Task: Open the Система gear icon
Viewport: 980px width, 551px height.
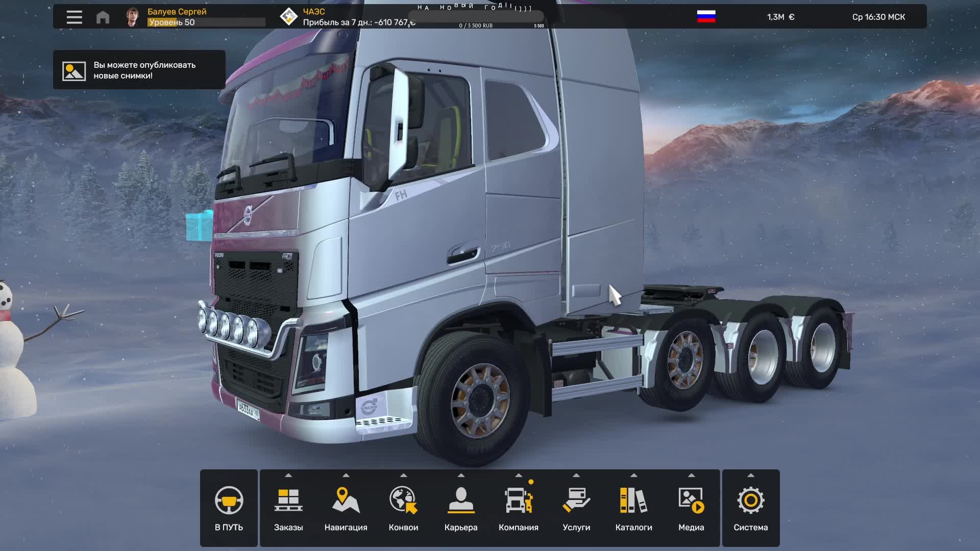Action: coord(750,500)
